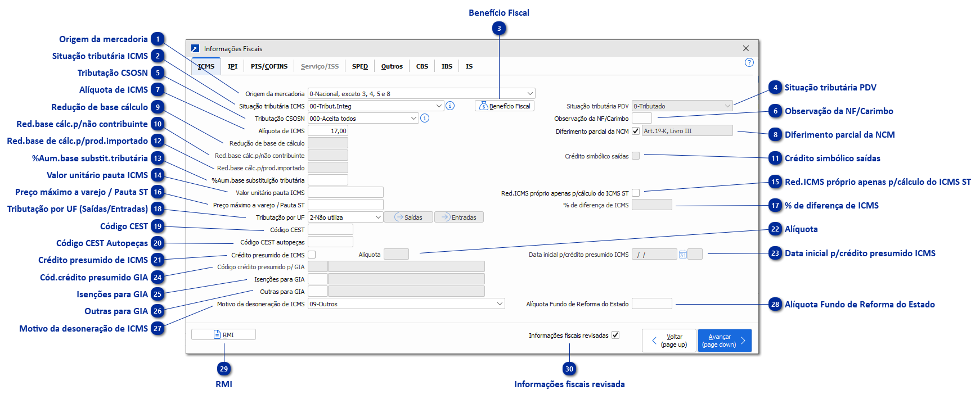This screenshot has width=980, height=399.
Task: Expand Tributação por UF dropdown
Action: 378,217
